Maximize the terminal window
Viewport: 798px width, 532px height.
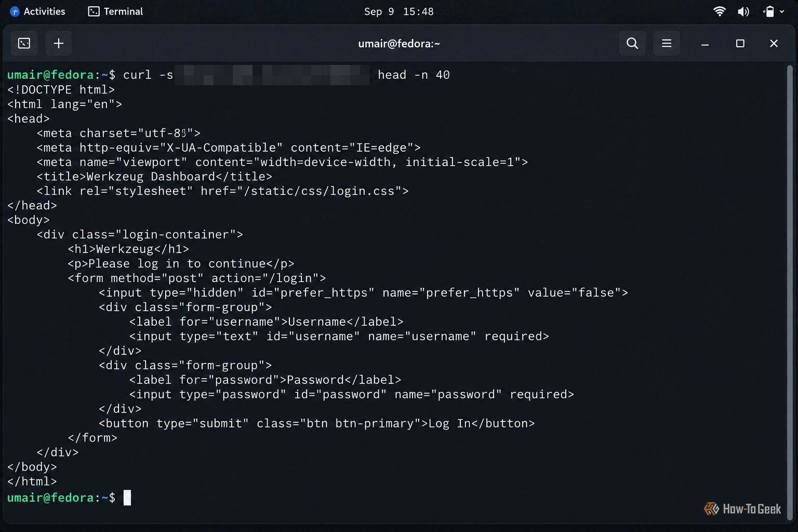coord(740,44)
